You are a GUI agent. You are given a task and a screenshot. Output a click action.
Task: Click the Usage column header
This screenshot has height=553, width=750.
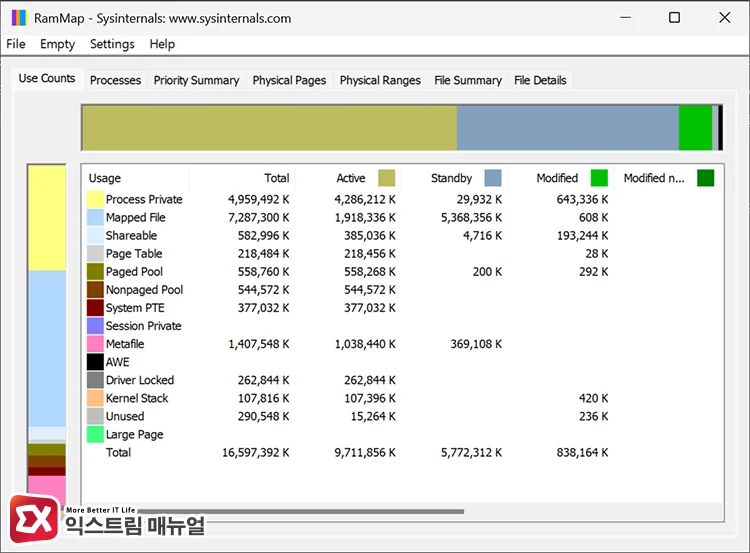point(136,178)
